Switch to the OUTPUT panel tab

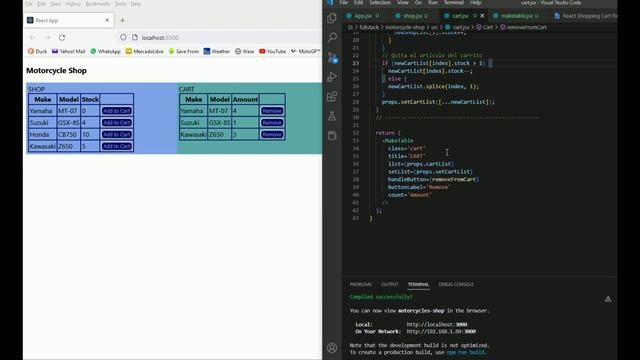[x=389, y=284]
